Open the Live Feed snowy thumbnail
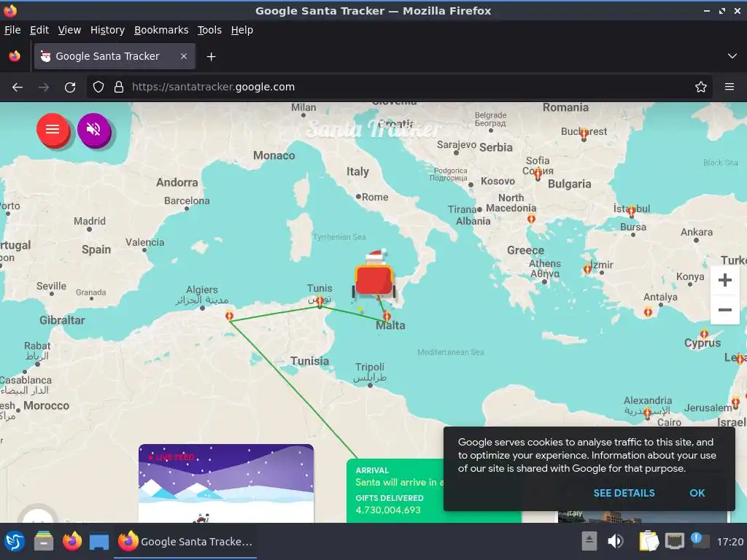747x560 pixels. pos(226,483)
